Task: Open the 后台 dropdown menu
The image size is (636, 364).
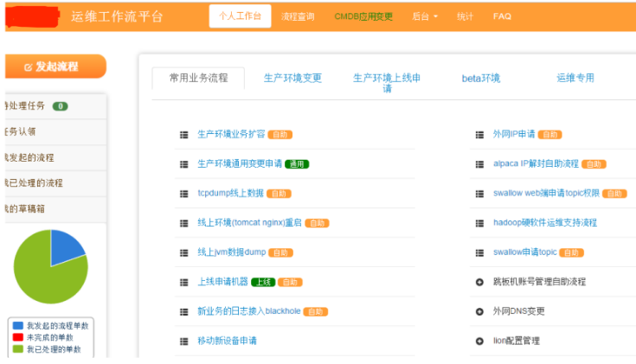Action: (425, 16)
